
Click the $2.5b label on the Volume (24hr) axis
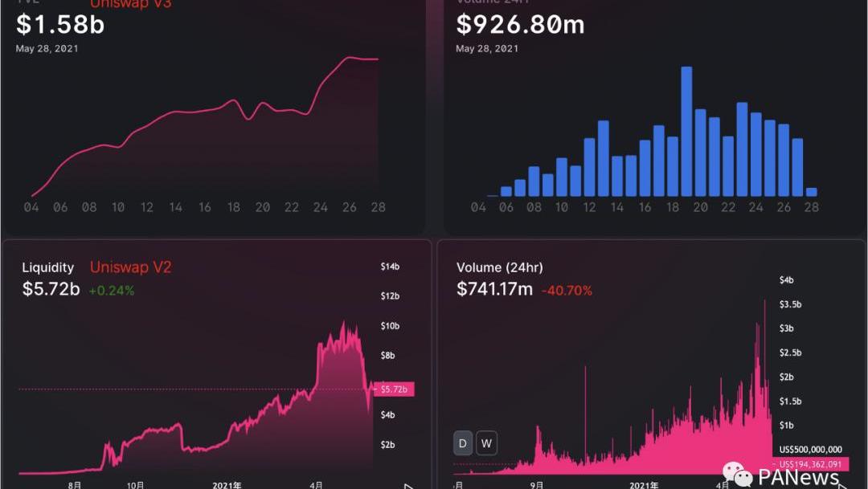pos(791,352)
